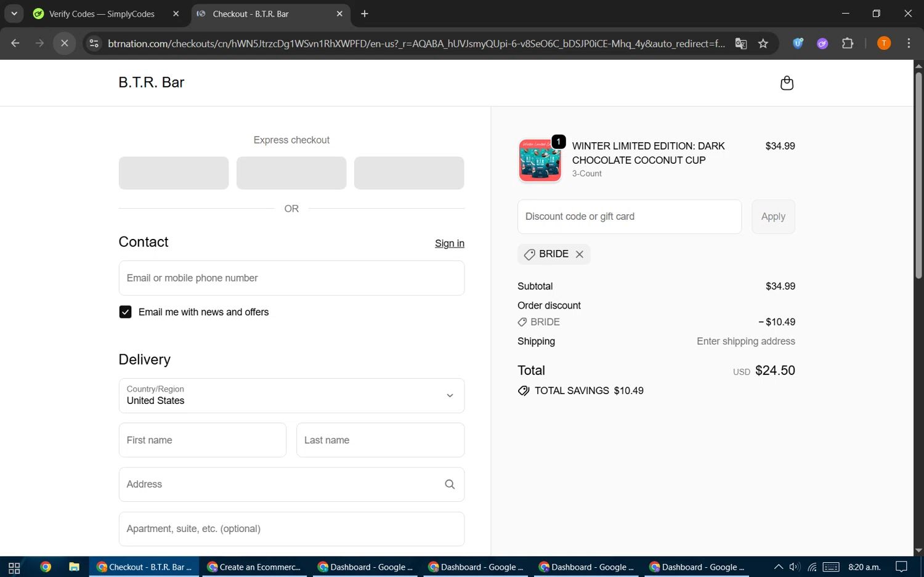
Task: Click the first express checkout button
Action: 174,173
